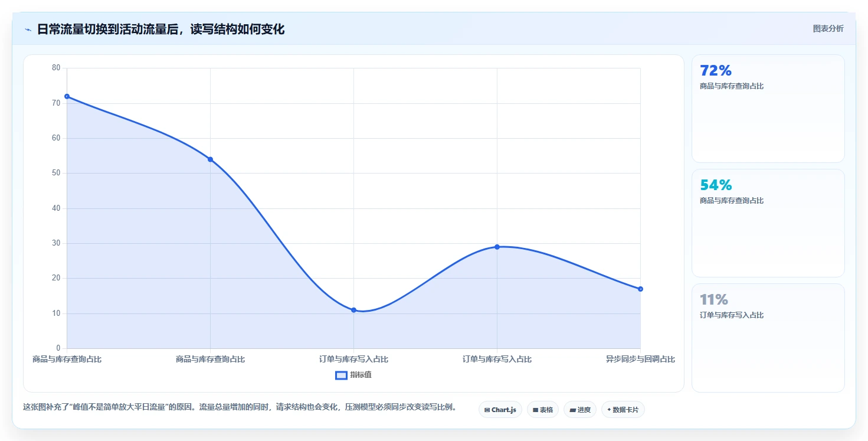Screen dimensions: 868x441
Task: Click the 50 tick on the y-axis
Action: [56, 173]
